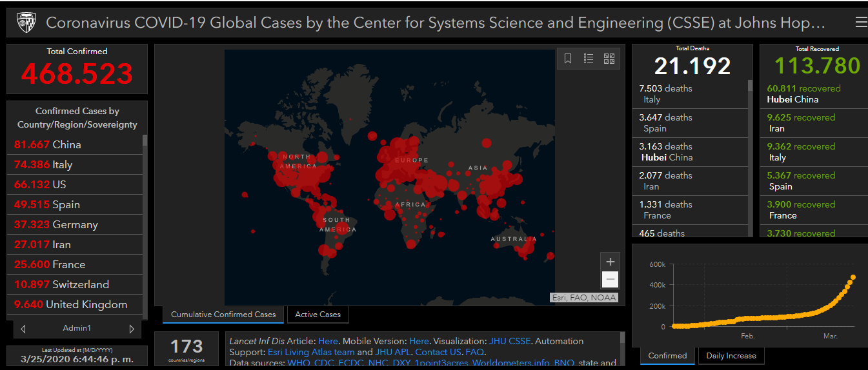868x370 pixels.
Task: Open the JHU CSSE link
Action: click(510, 341)
